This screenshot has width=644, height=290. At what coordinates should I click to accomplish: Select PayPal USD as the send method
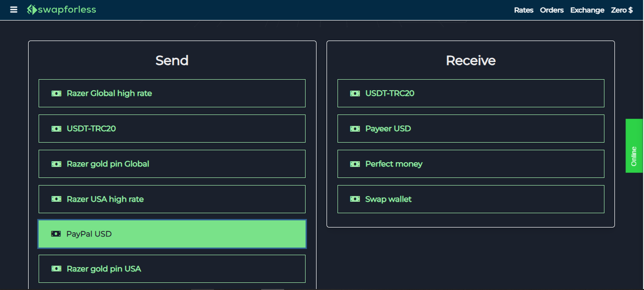tap(172, 234)
